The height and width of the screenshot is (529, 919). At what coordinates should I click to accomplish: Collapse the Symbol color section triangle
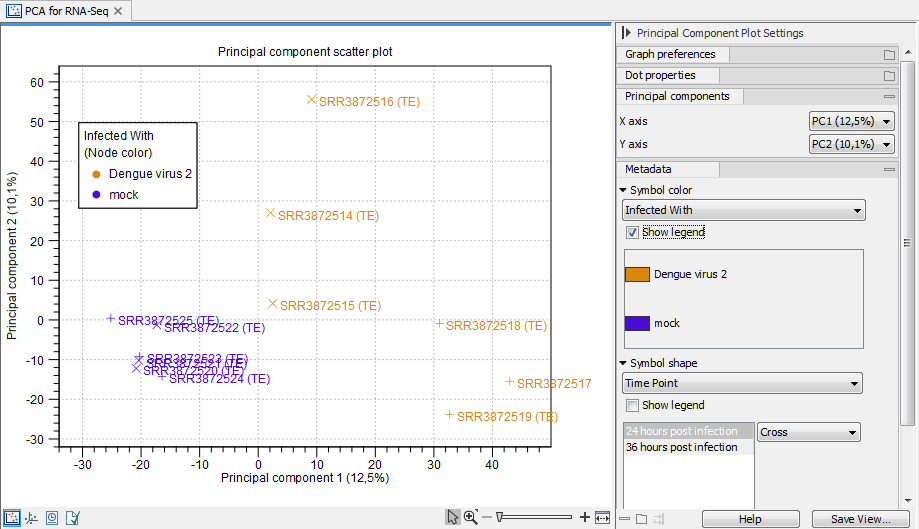[623, 190]
